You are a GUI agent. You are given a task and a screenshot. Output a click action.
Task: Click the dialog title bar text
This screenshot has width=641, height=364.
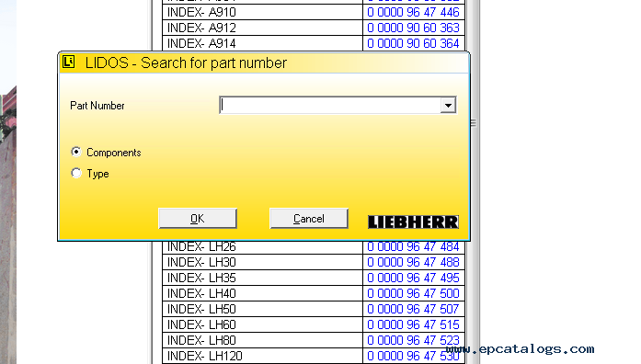pos(186,63)
